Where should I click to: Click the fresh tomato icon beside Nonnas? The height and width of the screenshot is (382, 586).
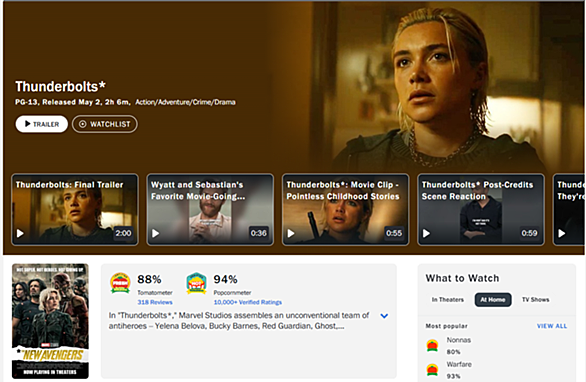[432, 345]
